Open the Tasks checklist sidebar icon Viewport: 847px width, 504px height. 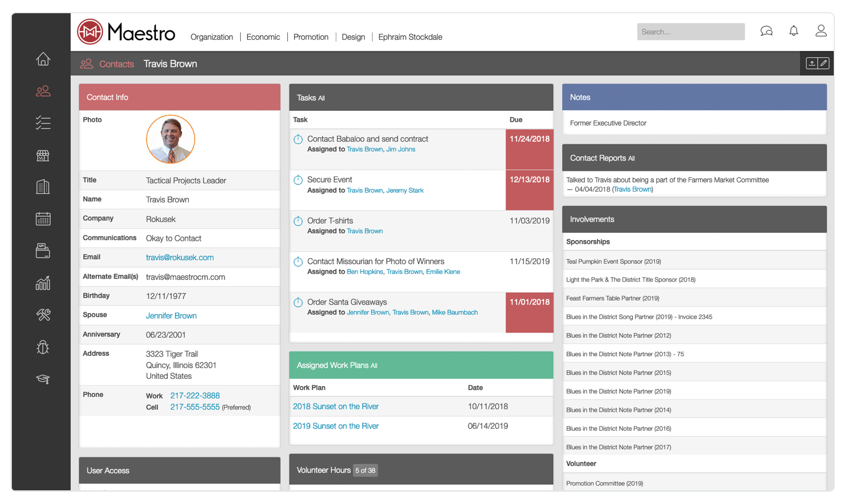tap(42, 123)
